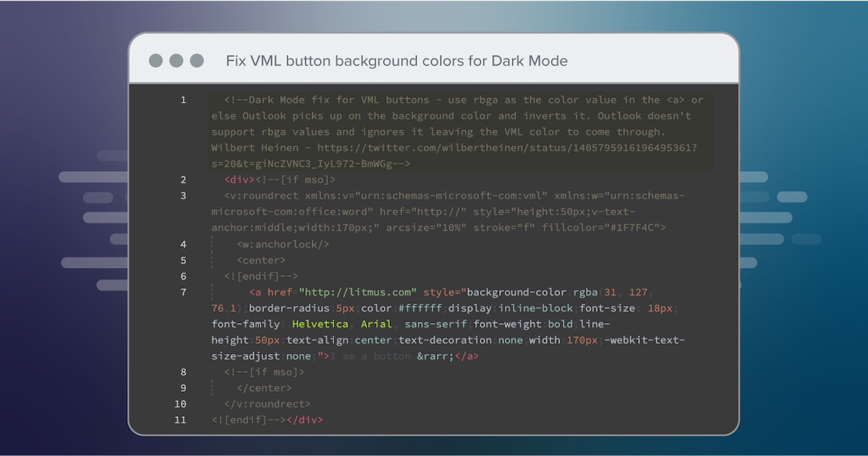Click the 'I am a button' text
868x456 pixels.
[x=370, y=356]
